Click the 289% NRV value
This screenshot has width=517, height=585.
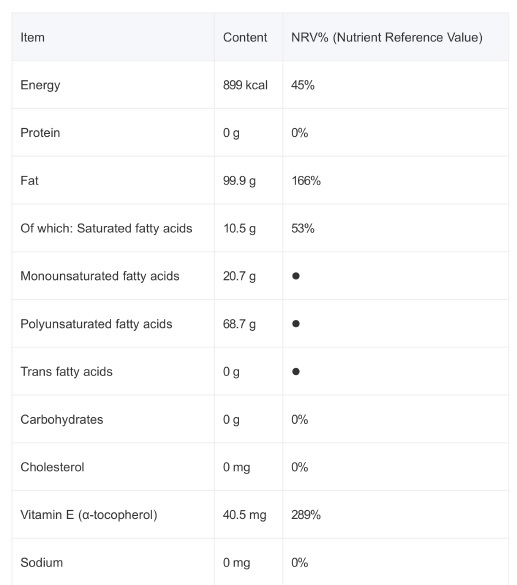(x=306, y=515)
